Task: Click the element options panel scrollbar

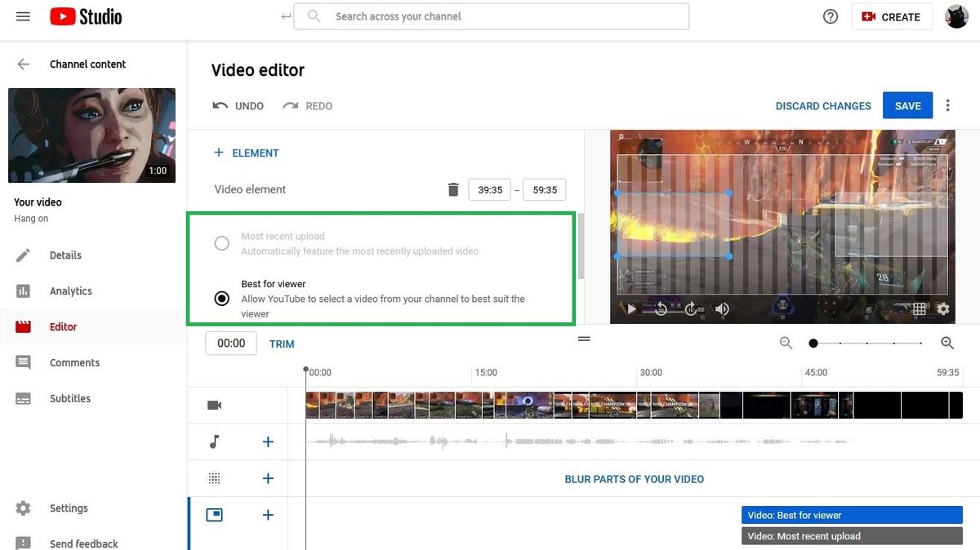Action: point(581,246)
